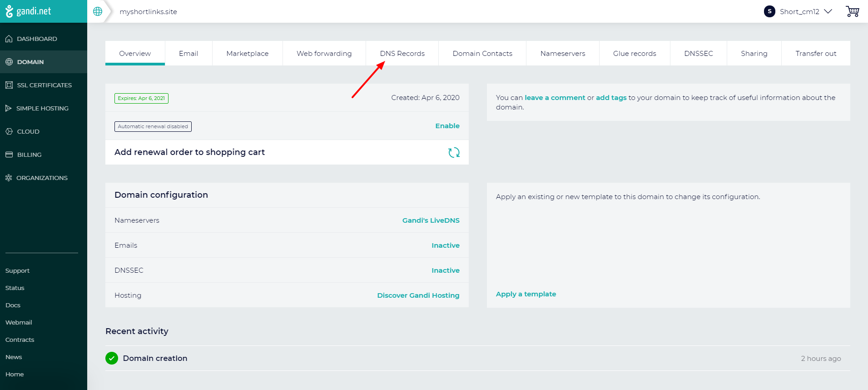Open Simple Hosting in the sidebar
The height and width of the screenshot is (390, 868).
click(x=44, y=108)
